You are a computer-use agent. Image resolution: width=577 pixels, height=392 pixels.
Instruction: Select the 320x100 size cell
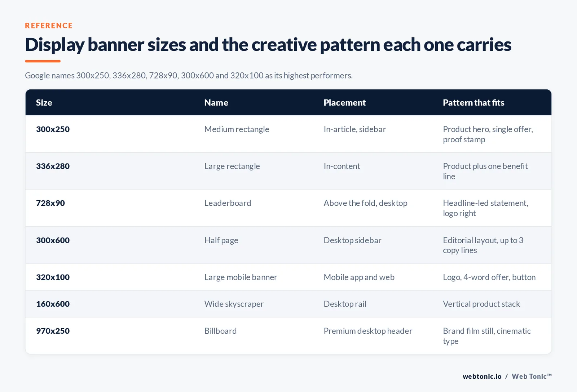point(53,277)
